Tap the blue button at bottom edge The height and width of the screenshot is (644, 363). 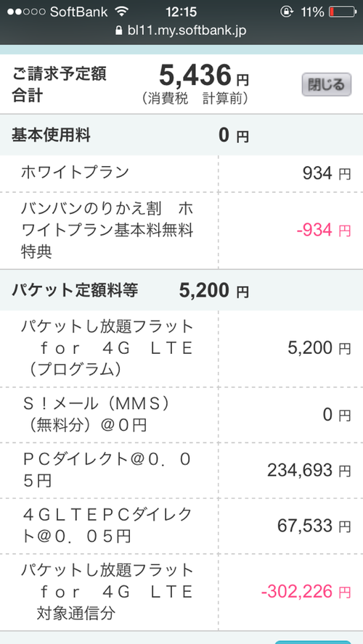[x=312, y=642]
